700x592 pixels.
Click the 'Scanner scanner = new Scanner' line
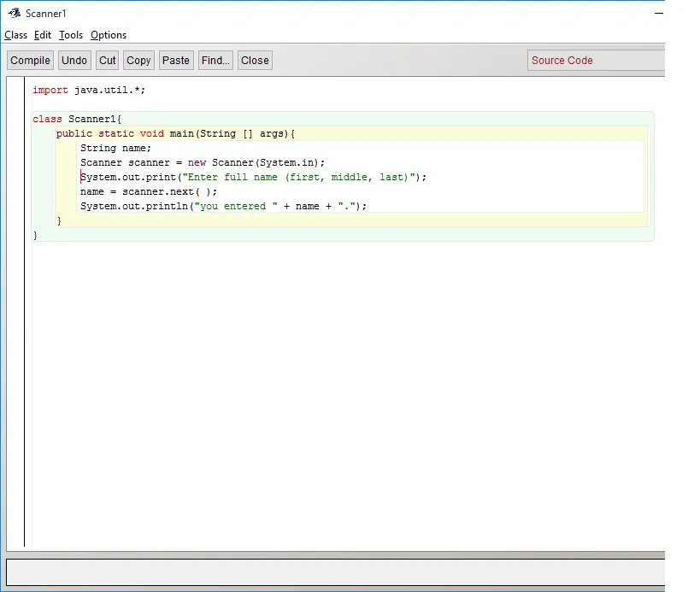click(203, 162)
